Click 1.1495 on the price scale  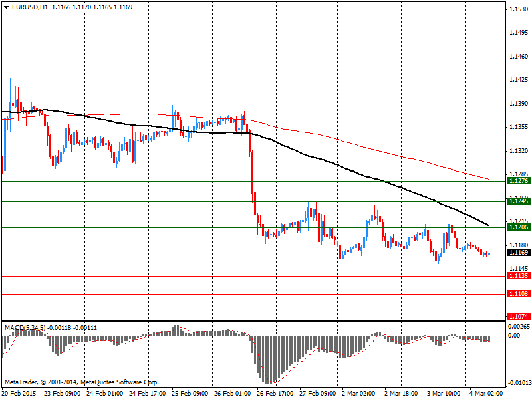pyautogui.click(x=519, y=33)
